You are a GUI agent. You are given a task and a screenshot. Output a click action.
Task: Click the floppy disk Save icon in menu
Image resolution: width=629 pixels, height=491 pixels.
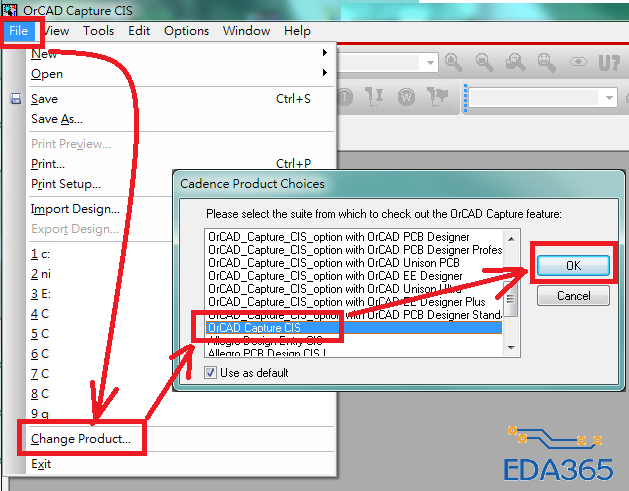tap(16, 99)
